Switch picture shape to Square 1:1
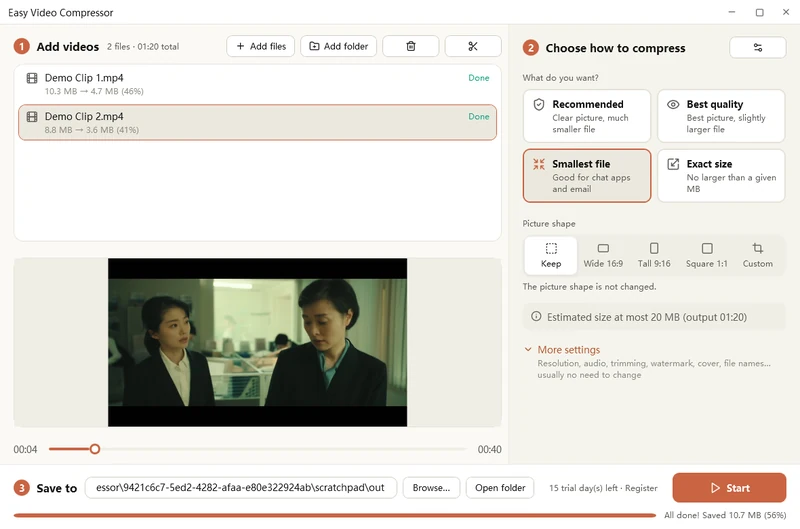Screen dimensions: 800x529 pos(707,255)
